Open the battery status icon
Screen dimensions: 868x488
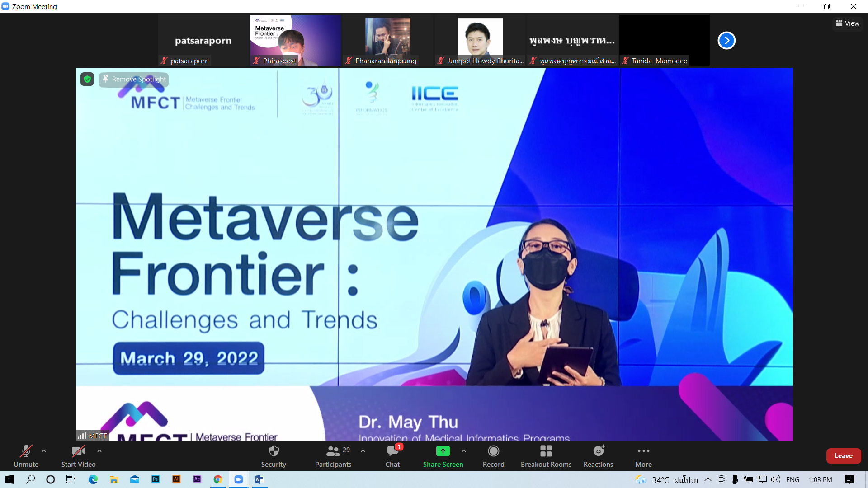point(749,479)
